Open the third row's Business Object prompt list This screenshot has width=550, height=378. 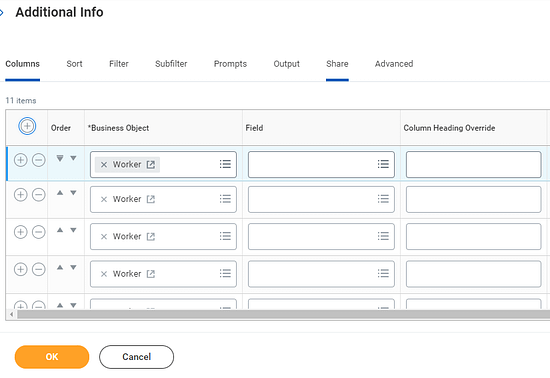click(x=225, y=236)
